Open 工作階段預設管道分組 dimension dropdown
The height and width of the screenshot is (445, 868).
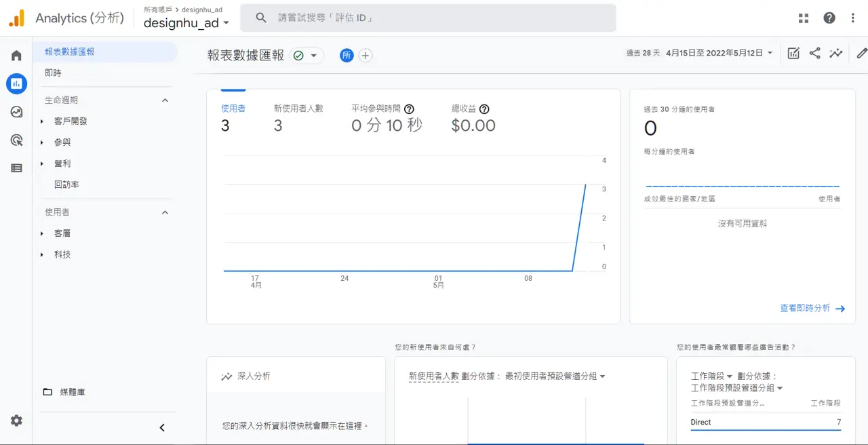click(737, 388)
